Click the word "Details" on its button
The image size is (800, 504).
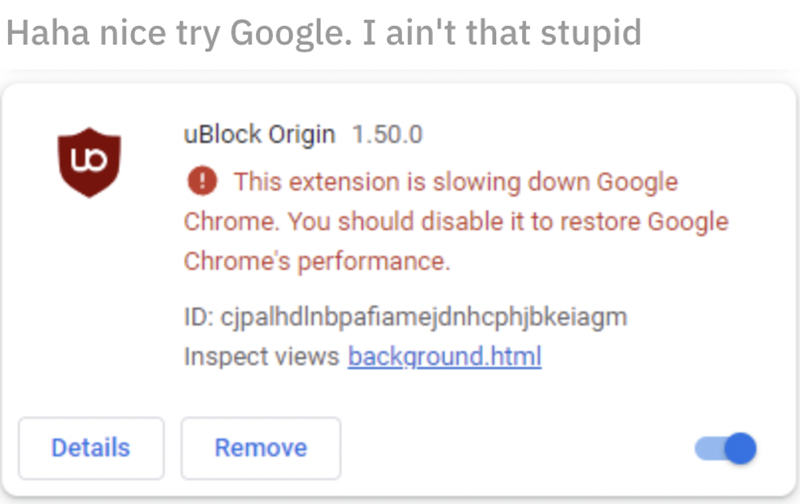pos(91,448)
